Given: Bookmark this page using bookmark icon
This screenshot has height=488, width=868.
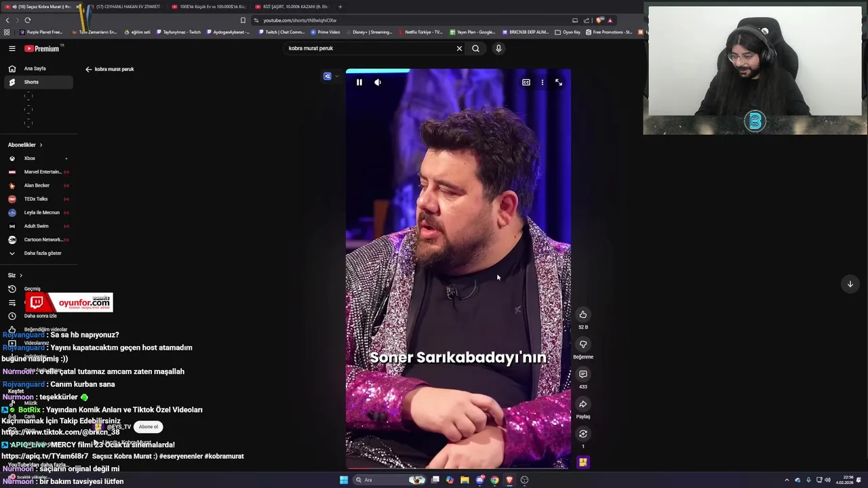Looking at the screenshot, I should click(x=243, y=20).
